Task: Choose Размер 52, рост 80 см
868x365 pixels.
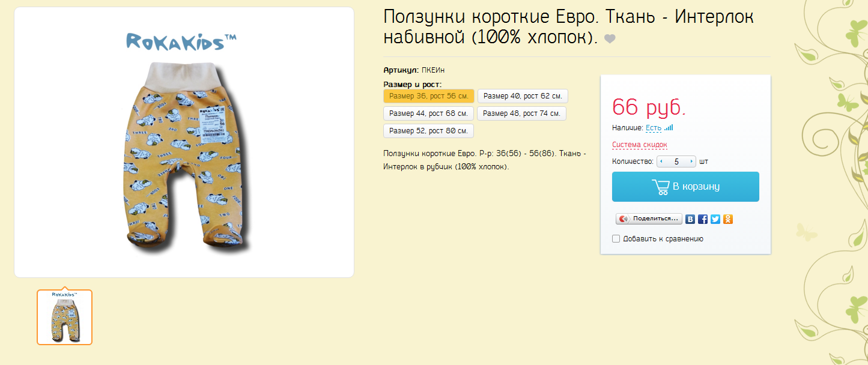Action: 429,131
